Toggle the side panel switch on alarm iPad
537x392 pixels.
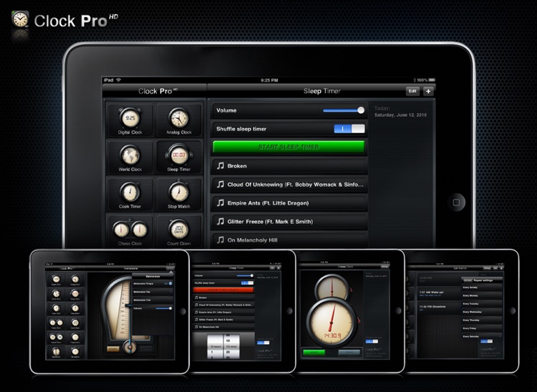[487, 341]
